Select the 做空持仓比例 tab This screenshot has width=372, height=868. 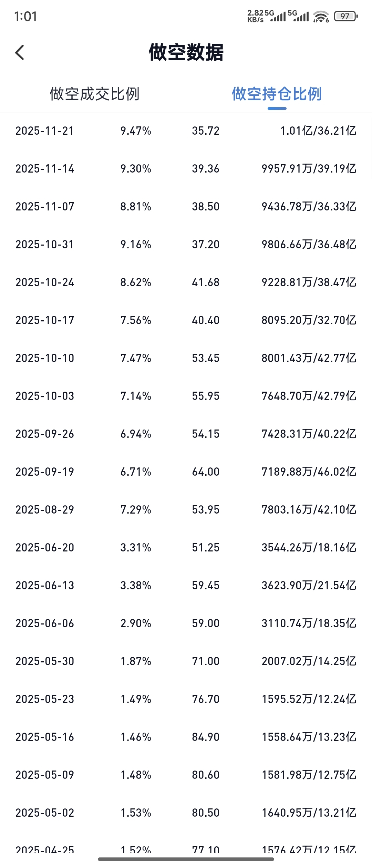(277, 94)
